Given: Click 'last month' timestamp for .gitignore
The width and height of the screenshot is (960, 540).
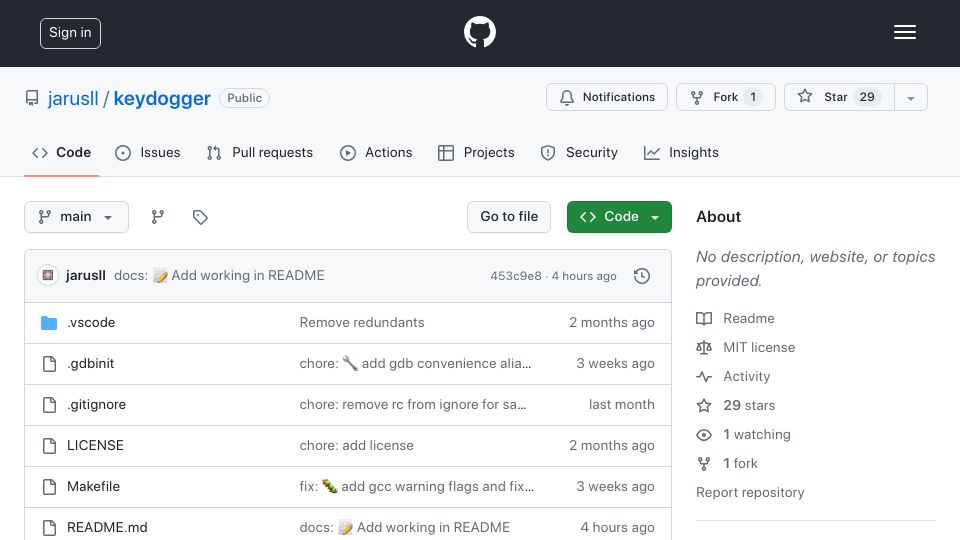Looking at the screenshot, I should point(621,405).
